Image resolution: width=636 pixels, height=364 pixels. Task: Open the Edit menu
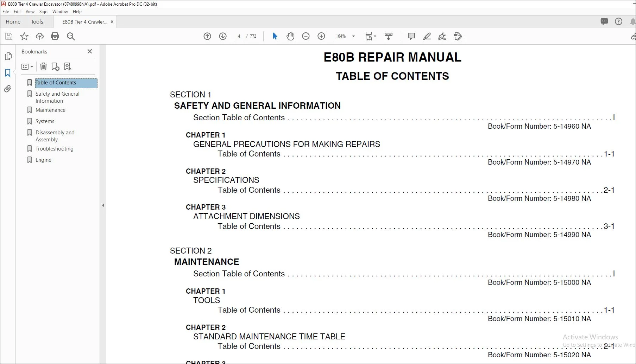pos(17,12)
